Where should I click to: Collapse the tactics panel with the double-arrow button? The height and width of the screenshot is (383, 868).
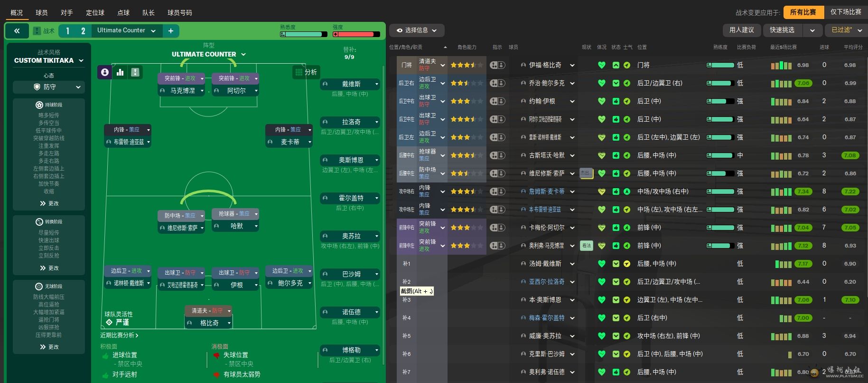coord(17,31)
